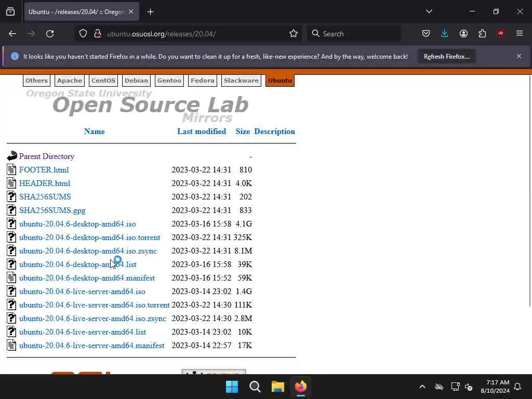Sort listing by Size column
This screenshot has width=532, height=399.
tap(243, 131)
